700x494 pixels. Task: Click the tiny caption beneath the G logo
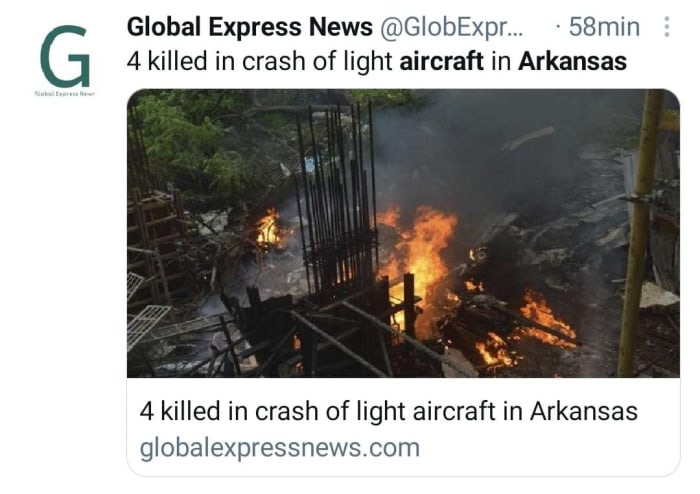click(65, 94)
